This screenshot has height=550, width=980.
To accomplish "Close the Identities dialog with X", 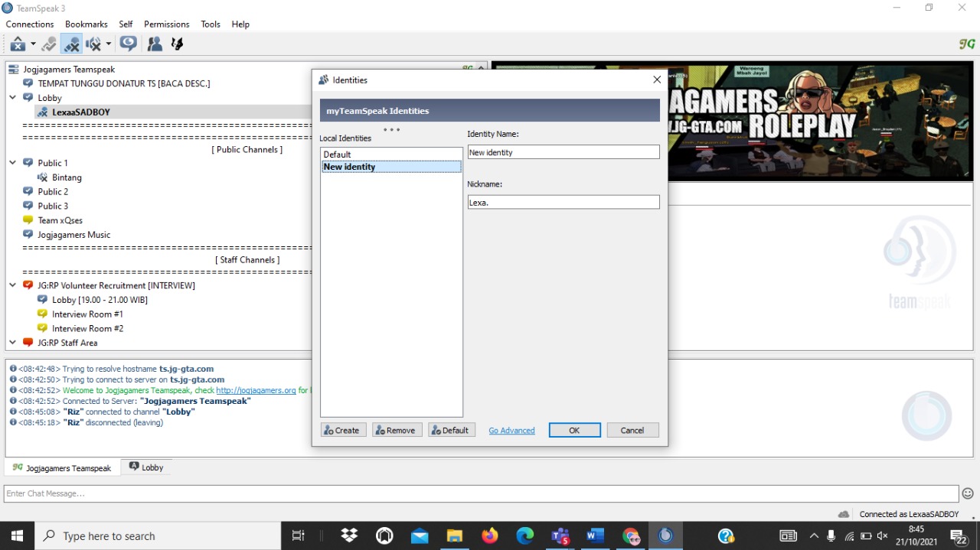I will tap(656, 80).
